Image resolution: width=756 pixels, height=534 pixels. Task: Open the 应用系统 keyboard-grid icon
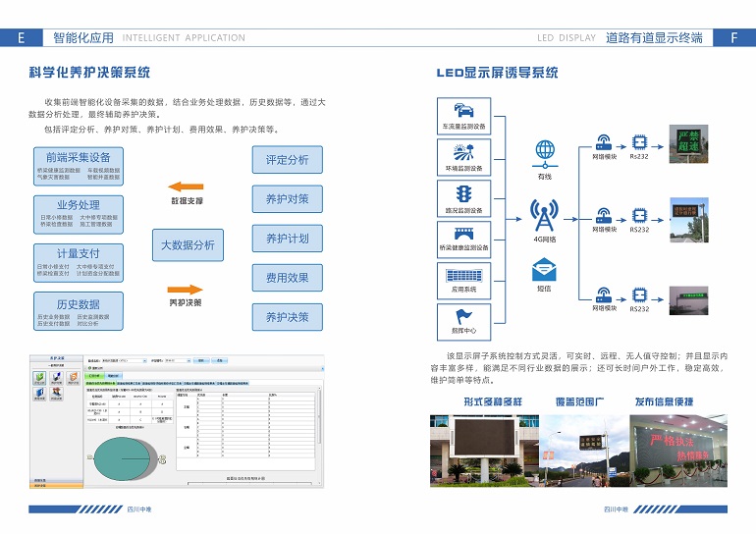tap(463, 276)
